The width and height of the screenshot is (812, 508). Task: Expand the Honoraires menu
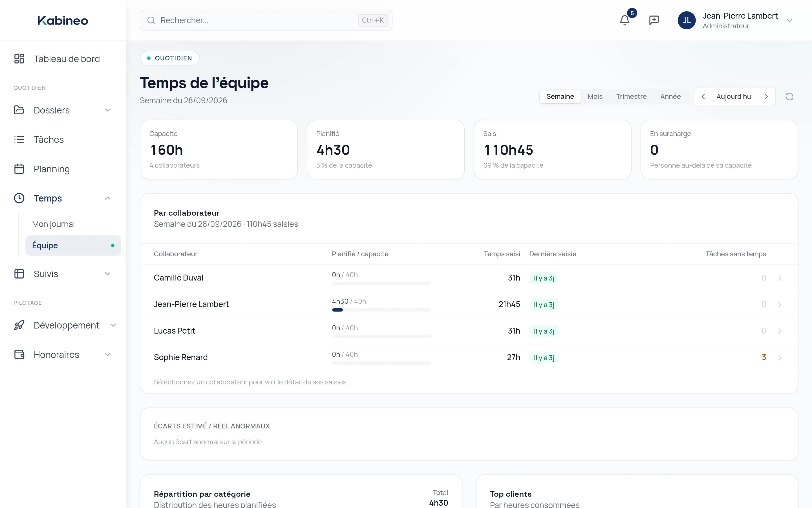point(63,354)
